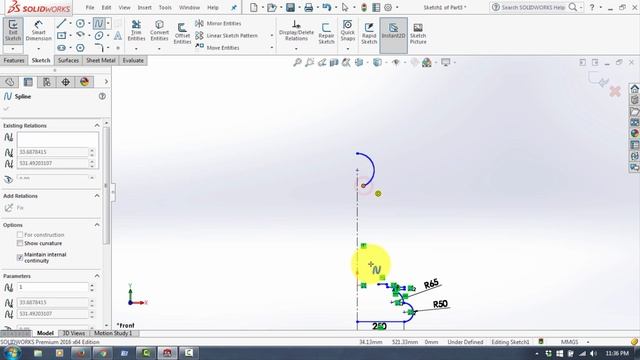The image size is (640, 360).
Task: Choose the Trim Entities tool
Action: 136,31
